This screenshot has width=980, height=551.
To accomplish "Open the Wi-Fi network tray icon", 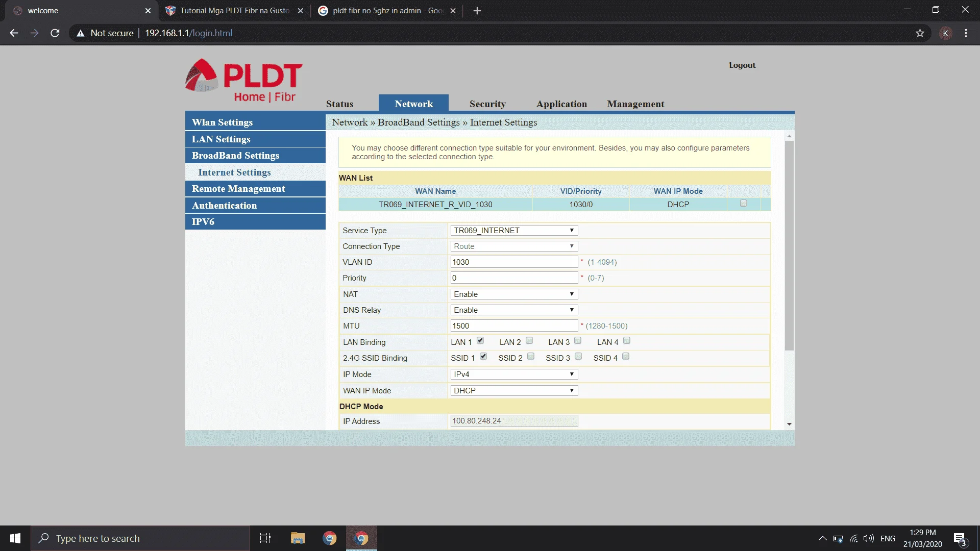I will pos(853,538).
